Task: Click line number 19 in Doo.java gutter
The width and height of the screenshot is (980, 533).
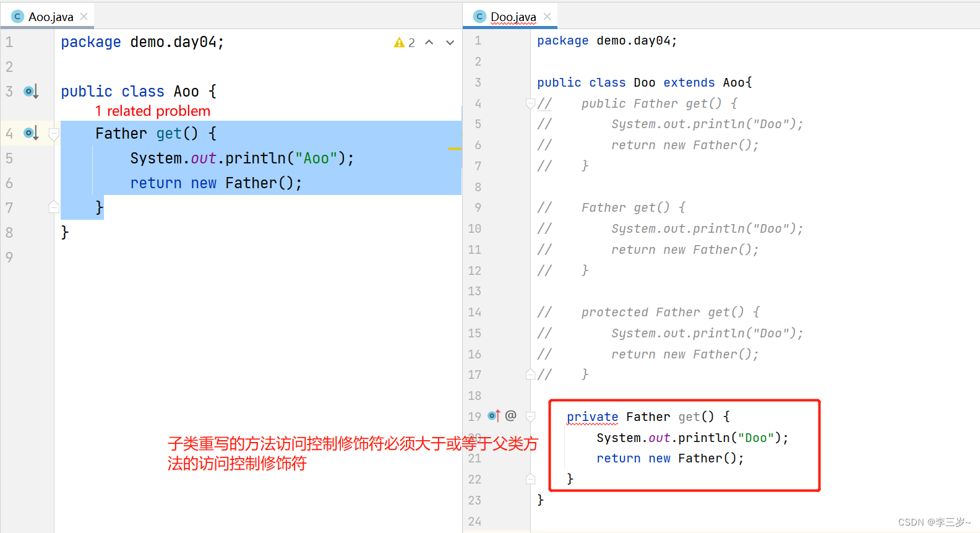Action: [x=475, y=417]
